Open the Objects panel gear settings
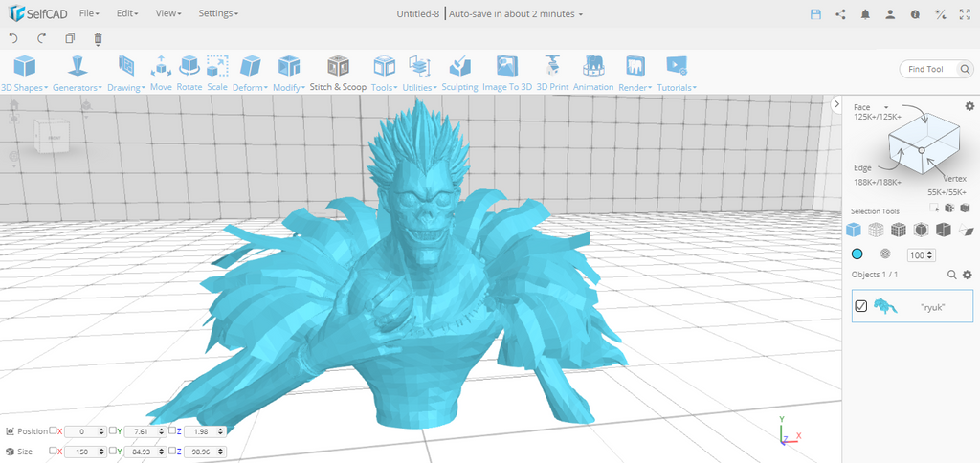980x463 pixels. click(x=967, y=275)
